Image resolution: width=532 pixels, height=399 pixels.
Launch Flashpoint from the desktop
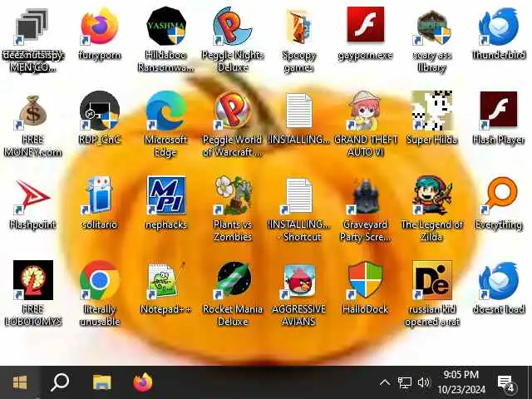32,197
